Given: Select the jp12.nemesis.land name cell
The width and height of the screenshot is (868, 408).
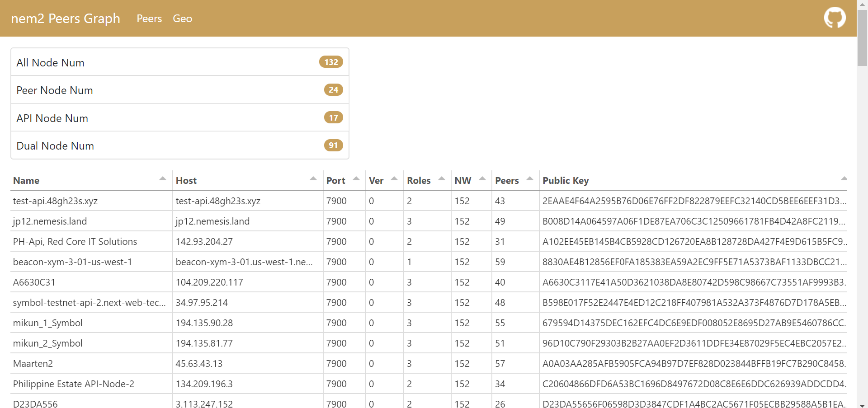Looking at the screenshot, I should (x=92, y=221).
